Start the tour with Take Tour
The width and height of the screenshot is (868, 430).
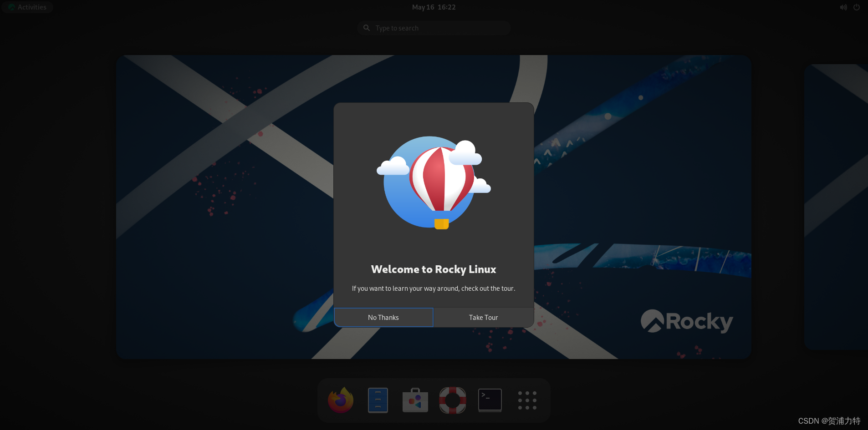(484, 318)
